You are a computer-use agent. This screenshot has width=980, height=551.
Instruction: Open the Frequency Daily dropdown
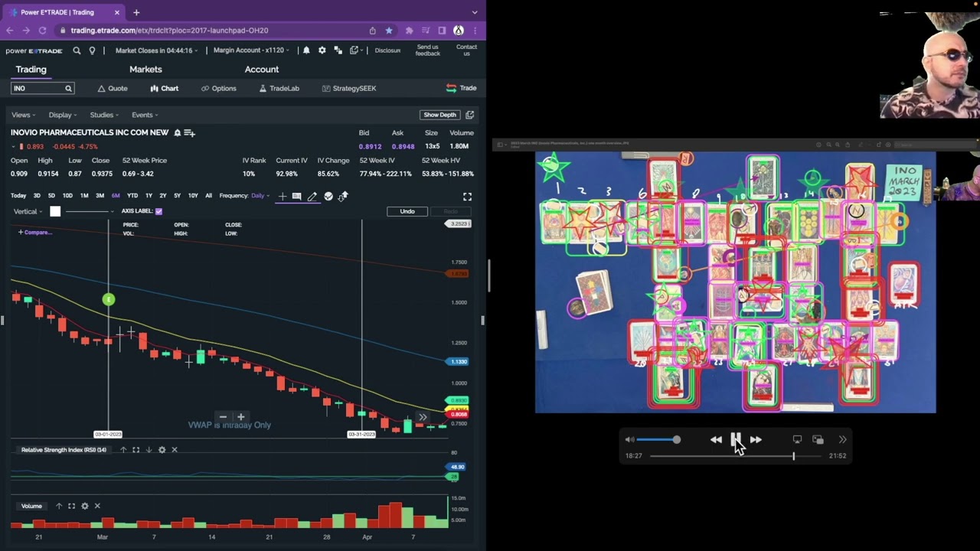click(260, 196)
